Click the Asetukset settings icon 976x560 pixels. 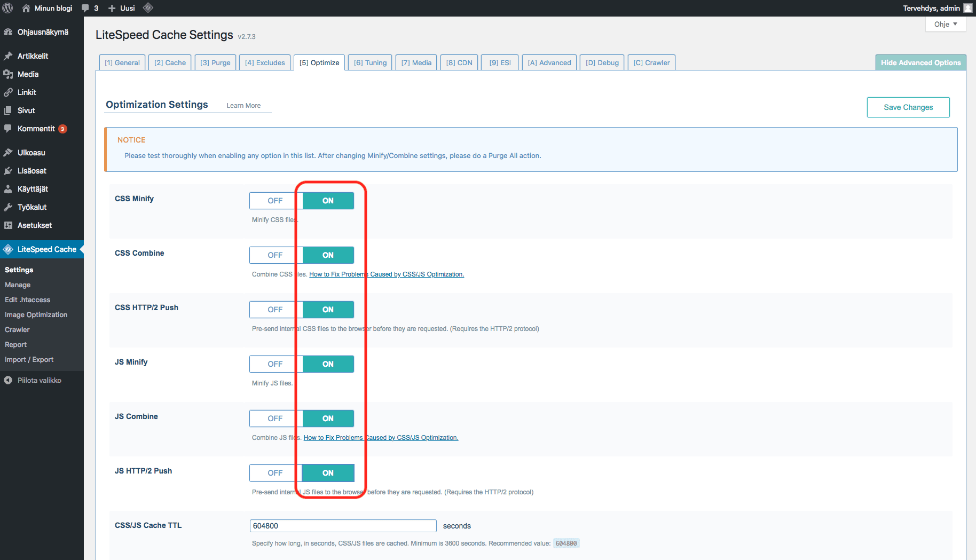pos(8,225)
